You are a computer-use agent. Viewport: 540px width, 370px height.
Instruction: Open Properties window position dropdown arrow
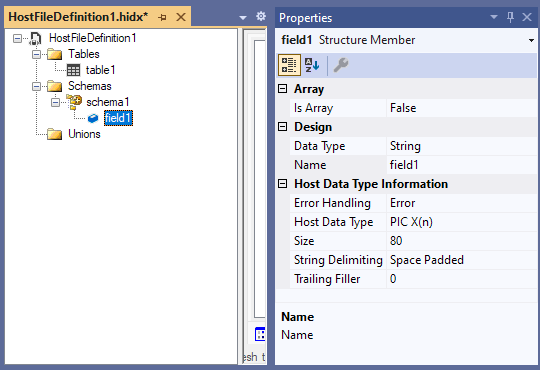(494, 17)
